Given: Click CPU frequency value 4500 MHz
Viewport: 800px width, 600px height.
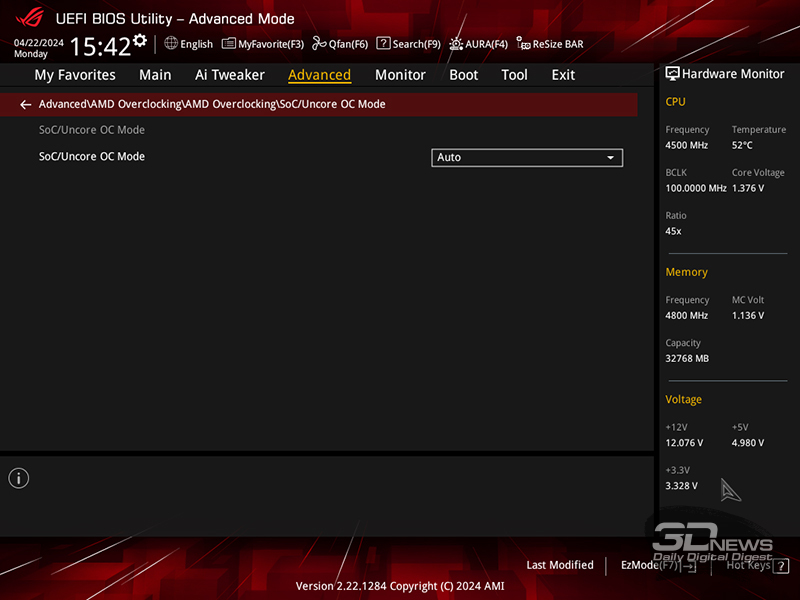Looking at the screenshot, I should point(686,145).
